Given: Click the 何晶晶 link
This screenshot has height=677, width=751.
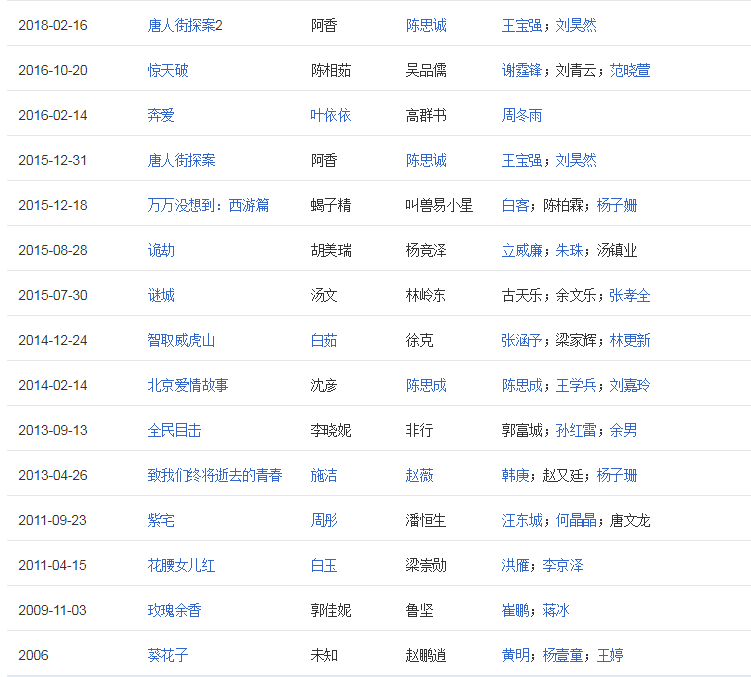Looking at the screenshot, I should 576,521.
